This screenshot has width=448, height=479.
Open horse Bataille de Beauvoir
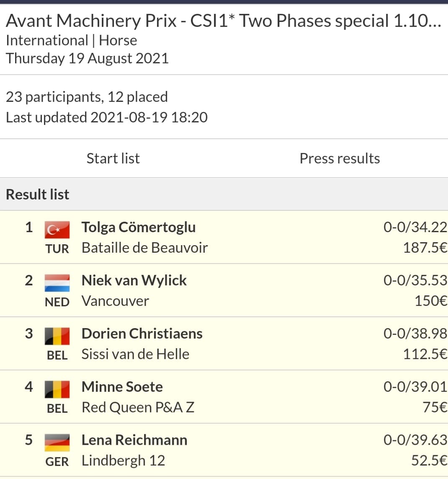[144, 248]
